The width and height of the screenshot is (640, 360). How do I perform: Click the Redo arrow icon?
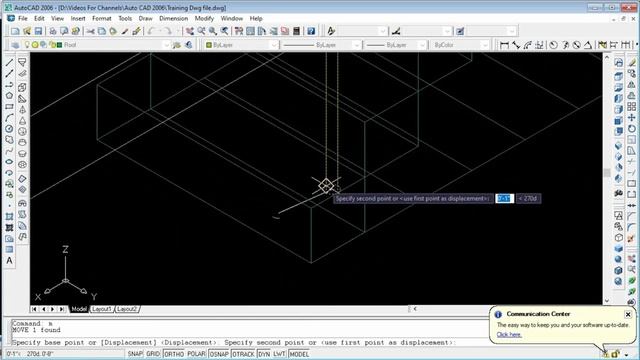click(167, 31)
